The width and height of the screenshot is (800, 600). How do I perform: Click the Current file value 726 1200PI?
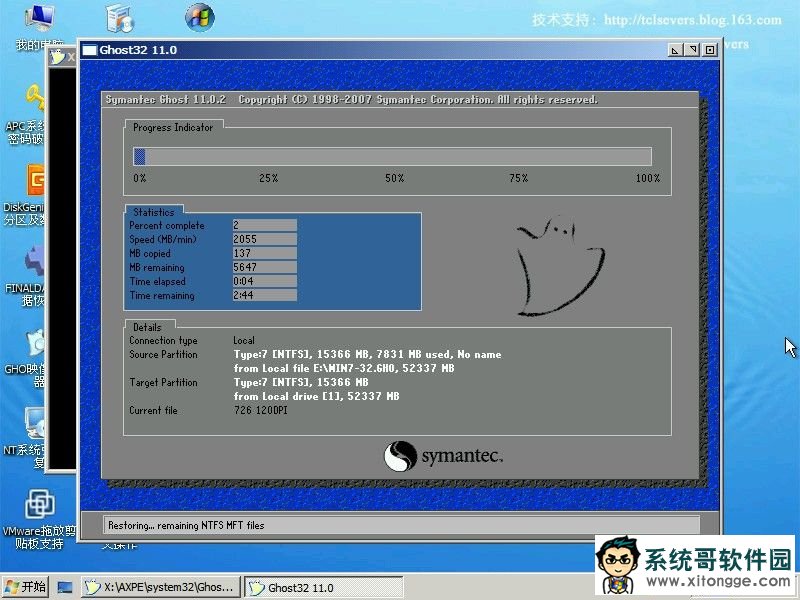click(261, 410)
